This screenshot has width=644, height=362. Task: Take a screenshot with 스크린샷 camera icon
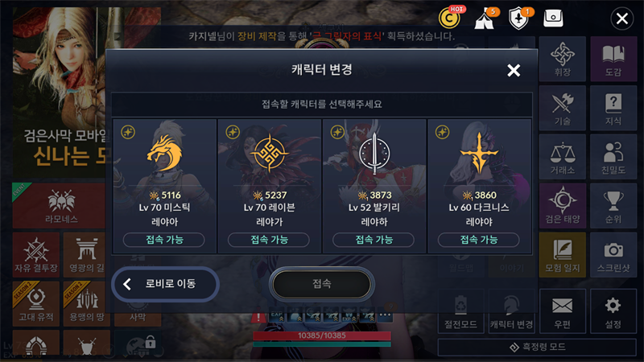(613, 255)
